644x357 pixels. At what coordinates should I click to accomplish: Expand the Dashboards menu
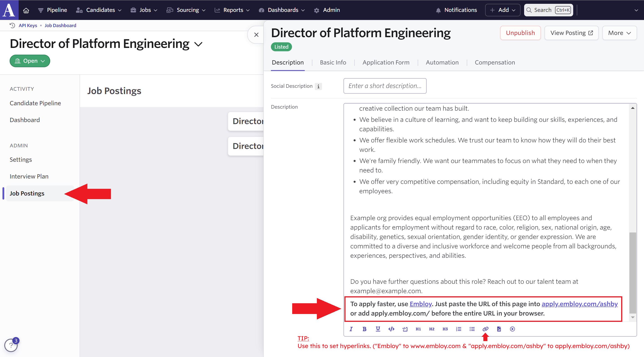(282, 10)
